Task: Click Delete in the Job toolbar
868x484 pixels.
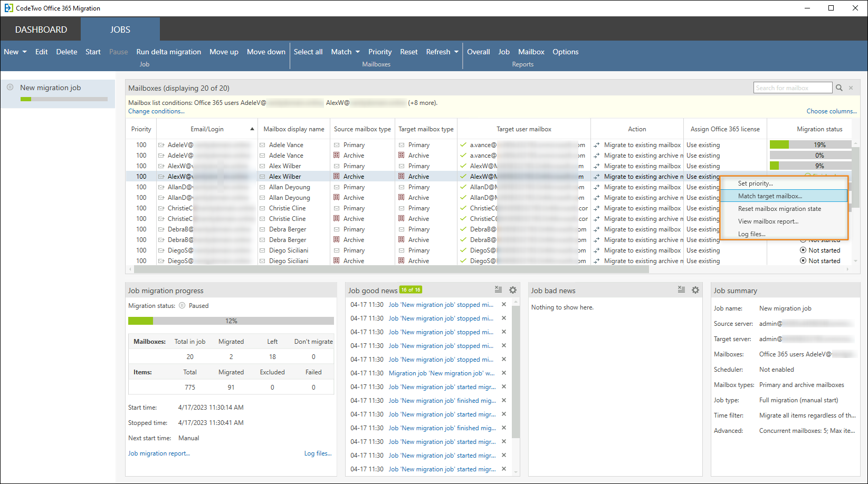Action: click(66, 52)
